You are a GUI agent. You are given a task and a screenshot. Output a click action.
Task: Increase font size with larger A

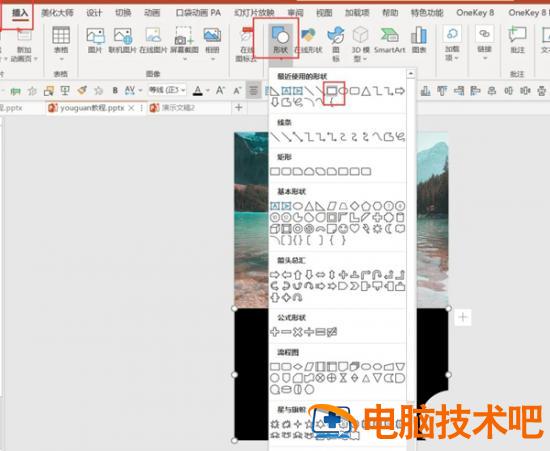(x=220, y=90)
